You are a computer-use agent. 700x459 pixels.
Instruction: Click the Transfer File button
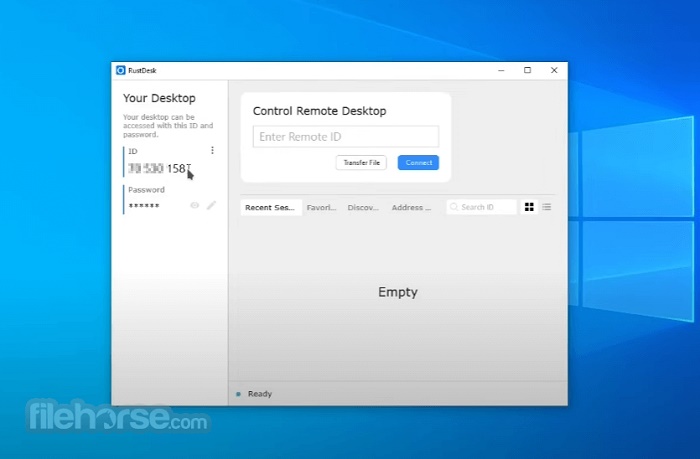pos(361,162)
